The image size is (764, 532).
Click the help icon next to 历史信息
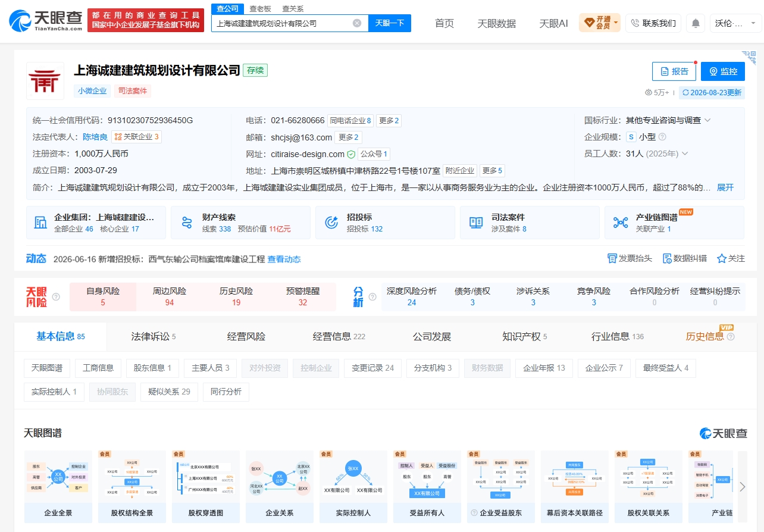point(731,337)
